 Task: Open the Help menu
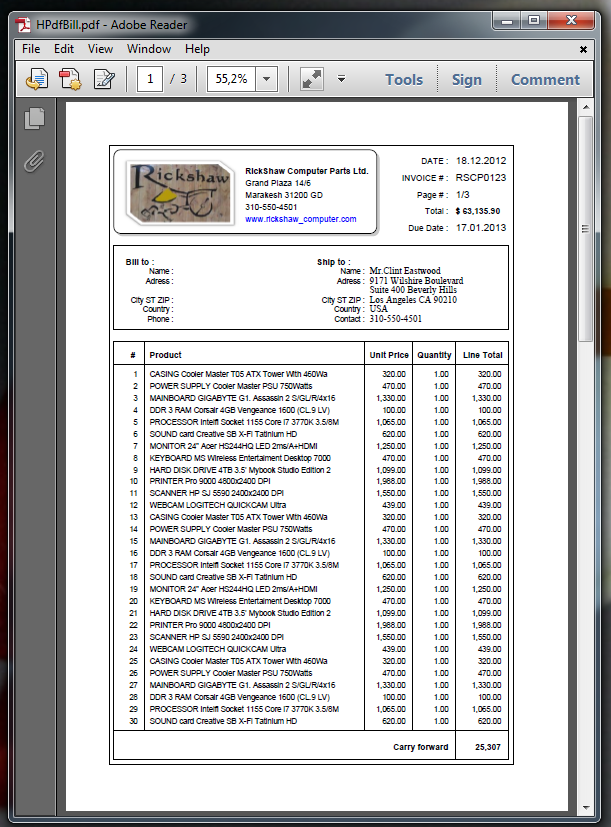(x=197, y=49)
